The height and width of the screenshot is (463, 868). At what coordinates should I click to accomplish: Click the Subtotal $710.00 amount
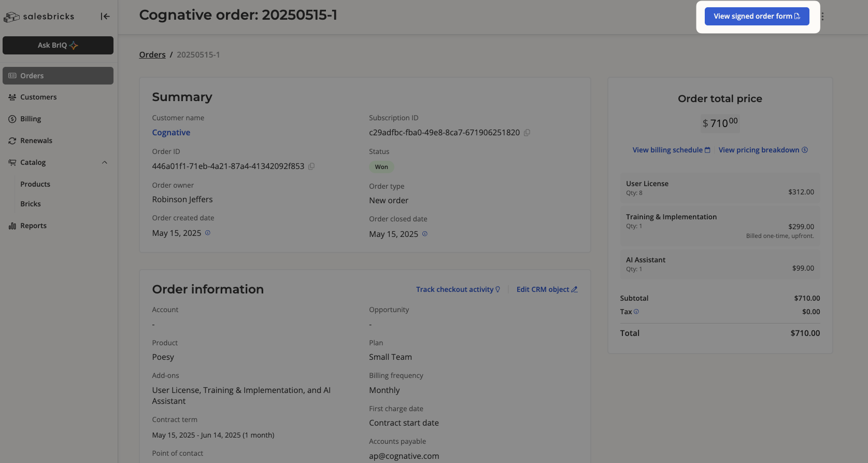[x=807, y=298]
